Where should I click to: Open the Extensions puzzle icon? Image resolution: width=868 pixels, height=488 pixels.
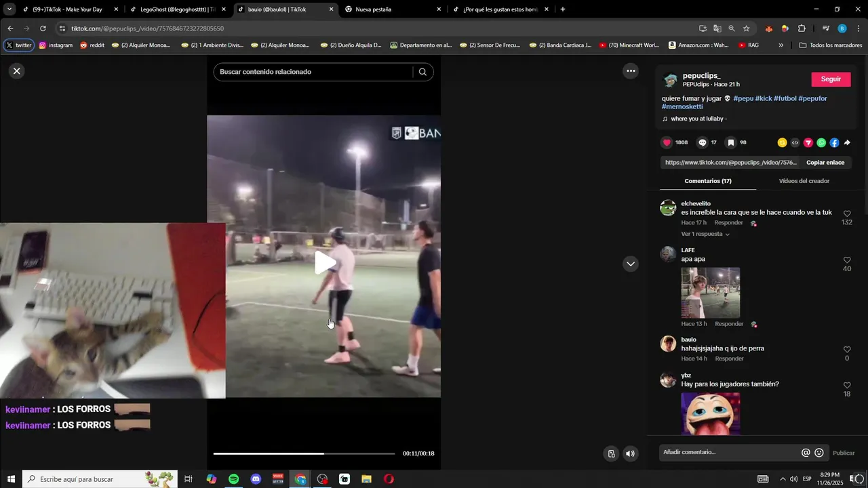802,28
